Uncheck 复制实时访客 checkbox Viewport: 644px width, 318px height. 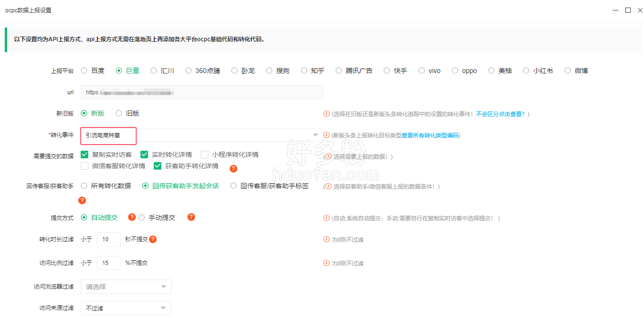(85, 154)
